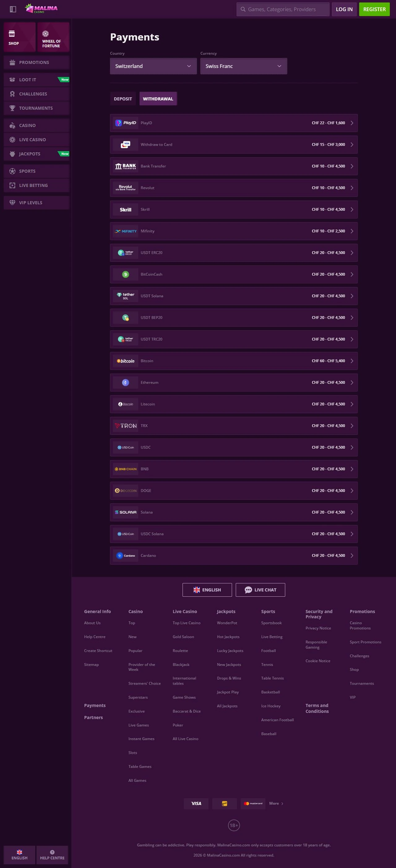
Task: Click the Malina Casino logo
Action: [x=41, y=8]
